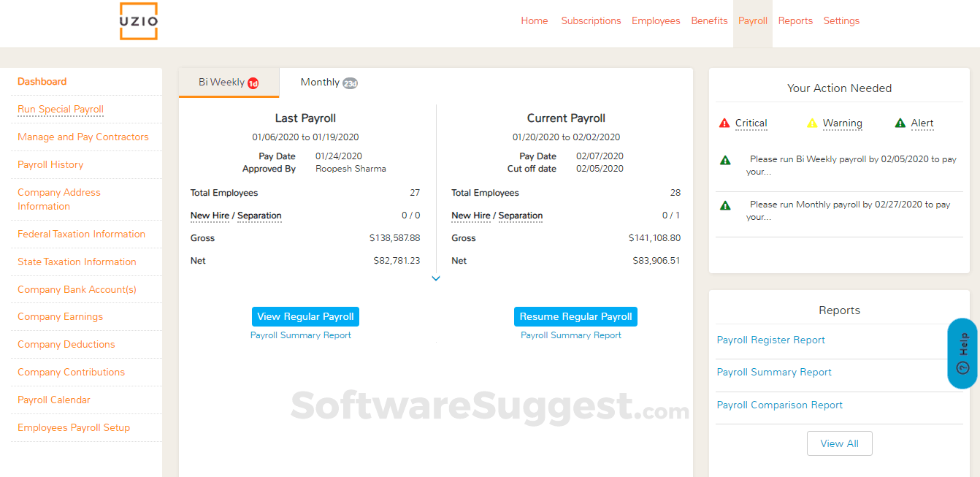Image resolution: width=980 pixels, height=477 pixels.
Task: Open the Payroll Register Report link
Action: [770, 340]
